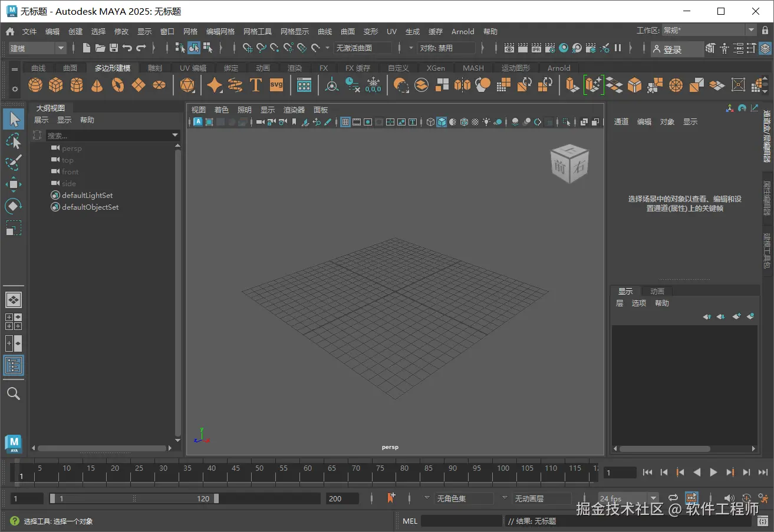Toggle viewport grid display icon

(345, 122)
